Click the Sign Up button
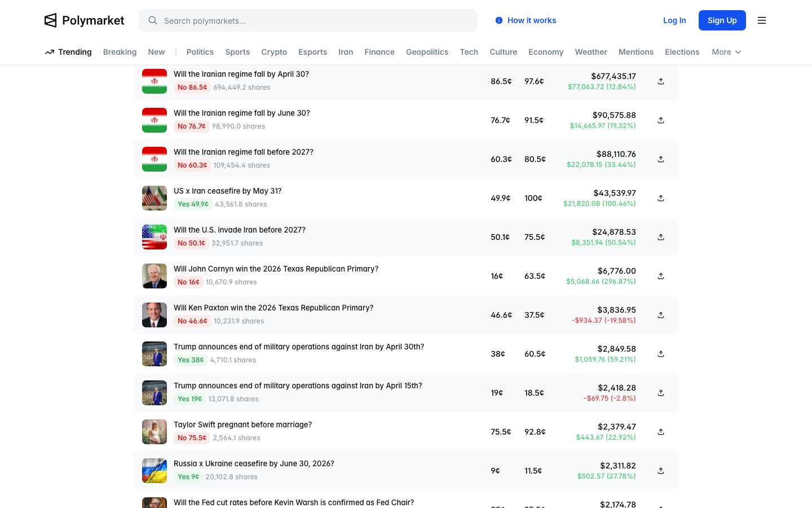 click(722, 20)
